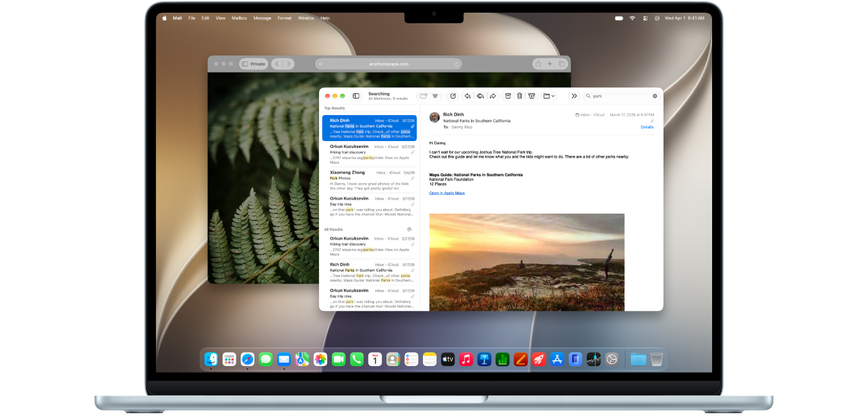Go forward in Safari window
The image size is (868, 416).
click(288, 64)
